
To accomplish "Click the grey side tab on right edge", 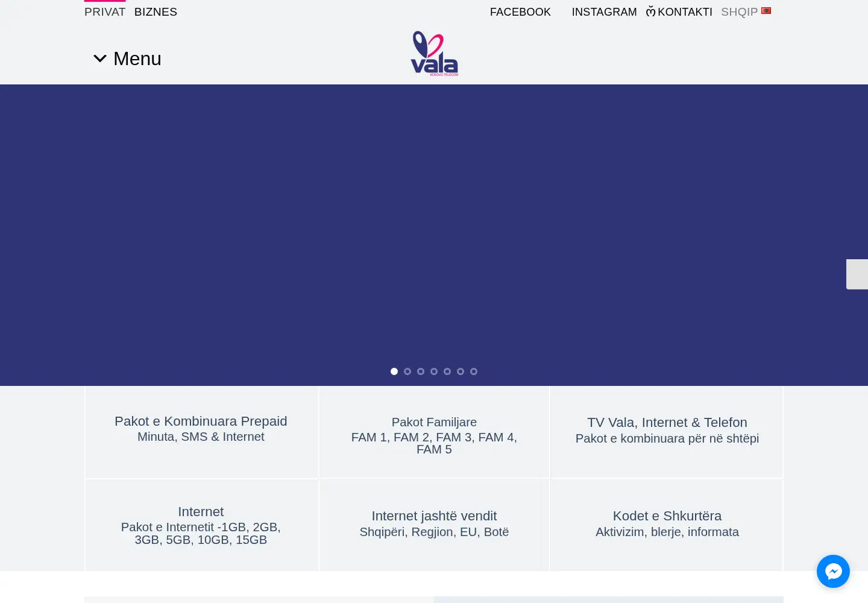I will tap(857, 274).
